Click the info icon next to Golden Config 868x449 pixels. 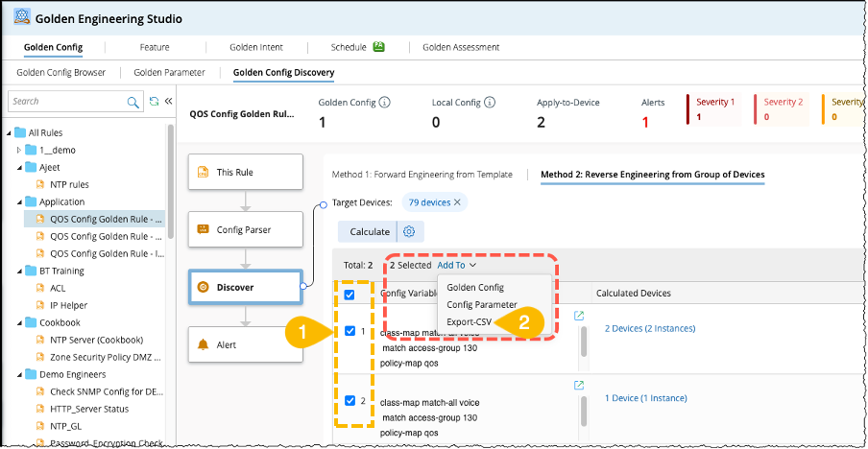(384, 103)
